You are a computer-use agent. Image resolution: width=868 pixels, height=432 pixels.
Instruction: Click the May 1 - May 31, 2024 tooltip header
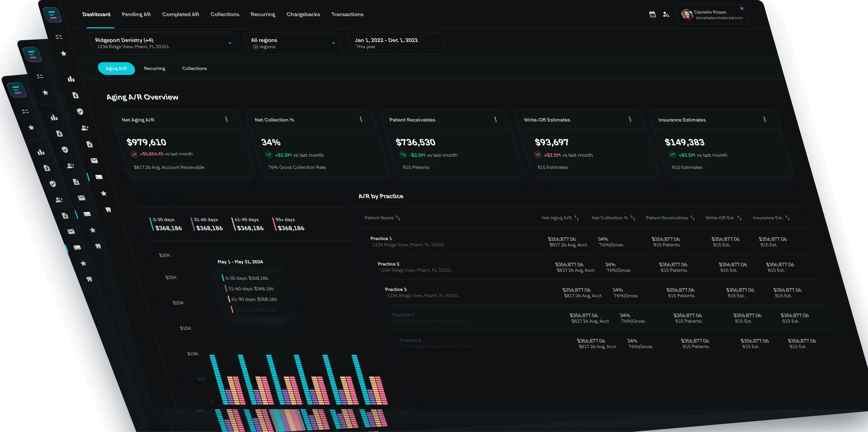click(x=240, y=262)
